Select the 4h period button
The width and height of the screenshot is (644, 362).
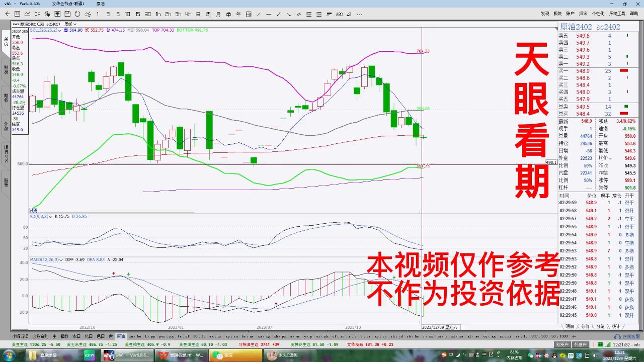[x=188, y=14]
